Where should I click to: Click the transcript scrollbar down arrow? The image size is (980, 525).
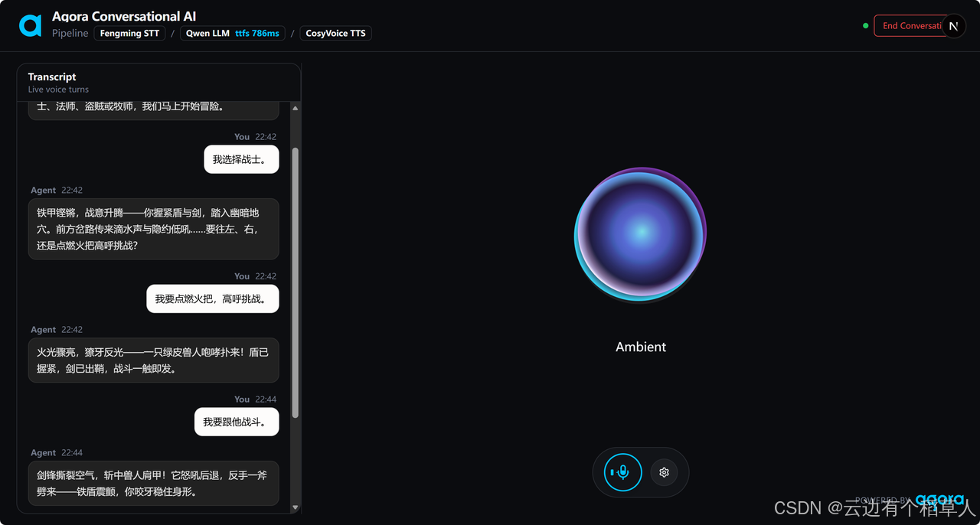point(296,507)
